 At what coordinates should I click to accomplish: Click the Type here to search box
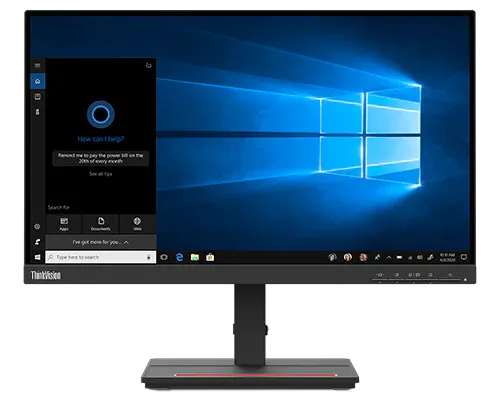[101, 257]
